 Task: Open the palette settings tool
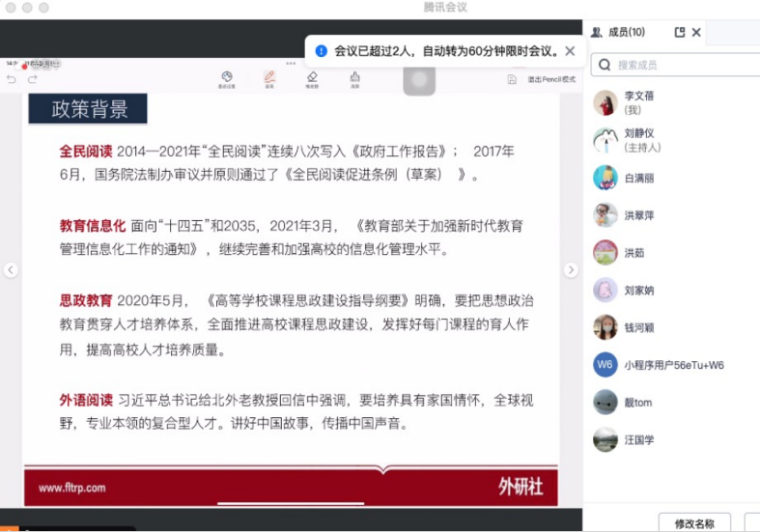pyautogui.click(x=227, y=78)
